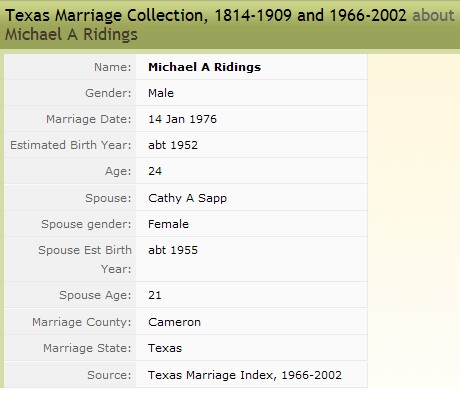460x408 pixels.
Task: Open source Texas Marriage Index, 1966-2002
Action: pos(245,375)
